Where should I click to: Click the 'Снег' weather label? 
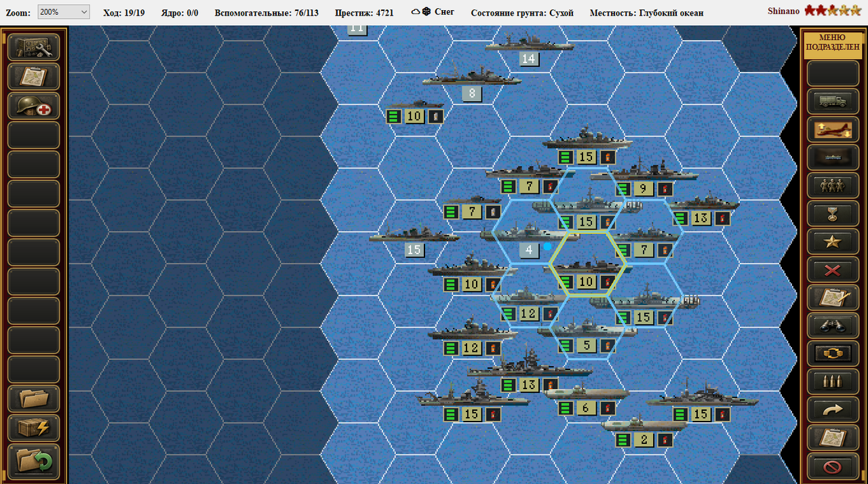(445, 12)
